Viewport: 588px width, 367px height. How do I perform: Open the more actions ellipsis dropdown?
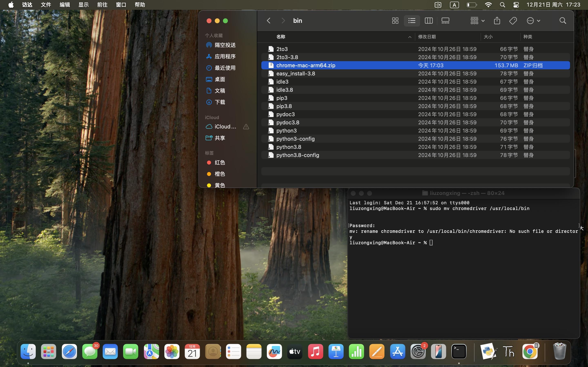[x=533, y=21]
